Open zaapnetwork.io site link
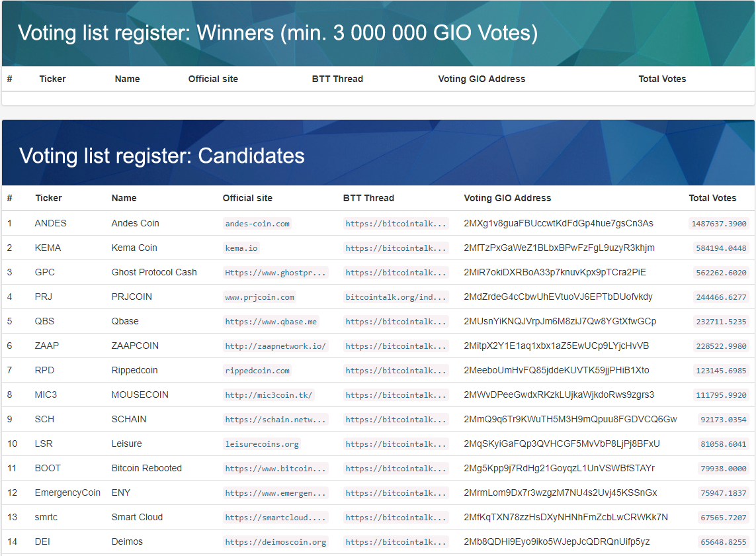756x556 pixels. 275,346
